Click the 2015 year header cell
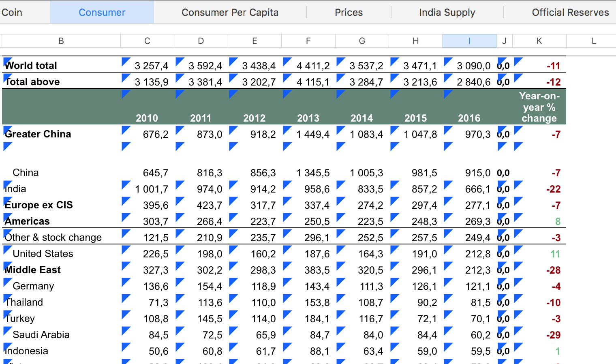This screenshot has width=616, height=364. point(415,118)
